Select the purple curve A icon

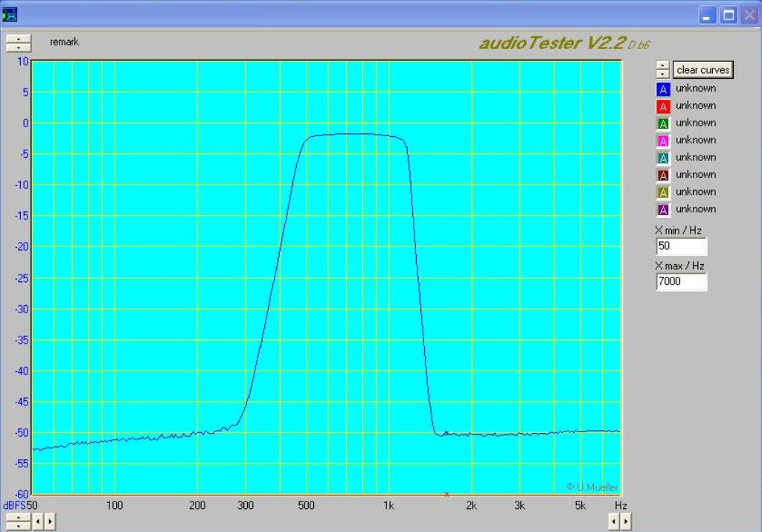(663, 209)
